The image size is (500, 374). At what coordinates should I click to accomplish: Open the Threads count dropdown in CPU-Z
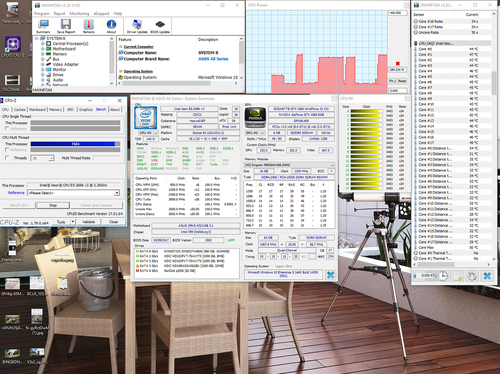point(51,158)
